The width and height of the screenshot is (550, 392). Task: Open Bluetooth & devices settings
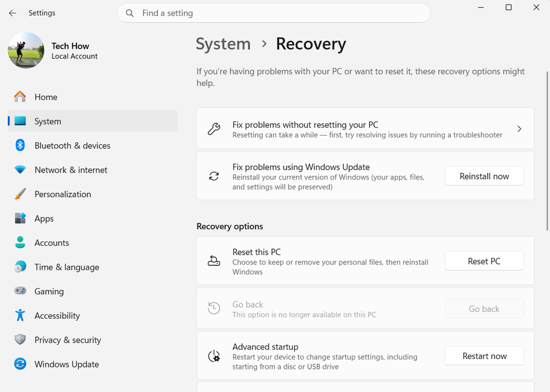tap(93, 145)
